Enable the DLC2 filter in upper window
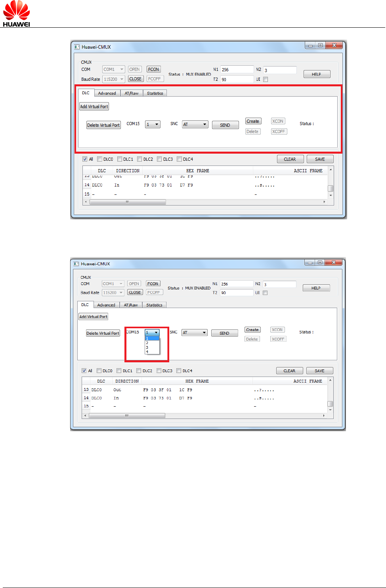386x588 pixels. 139,159
